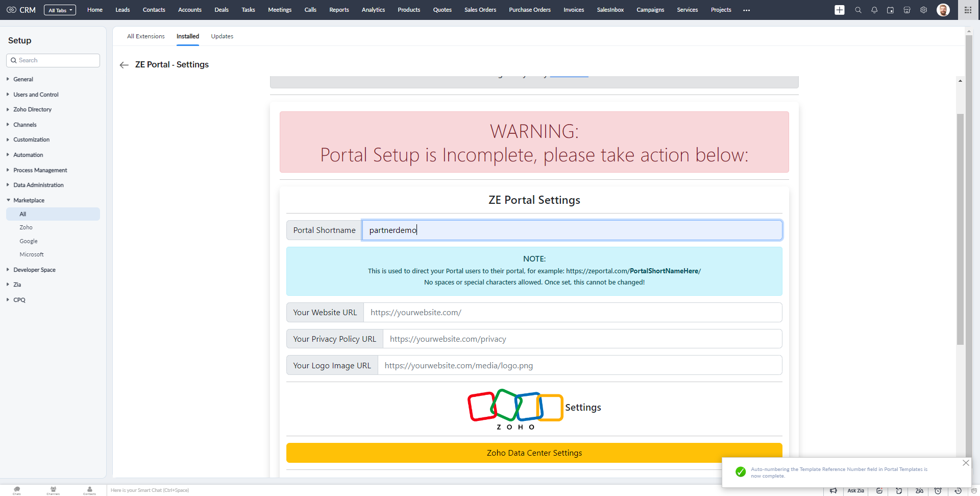Click the Setup search field

53,60
